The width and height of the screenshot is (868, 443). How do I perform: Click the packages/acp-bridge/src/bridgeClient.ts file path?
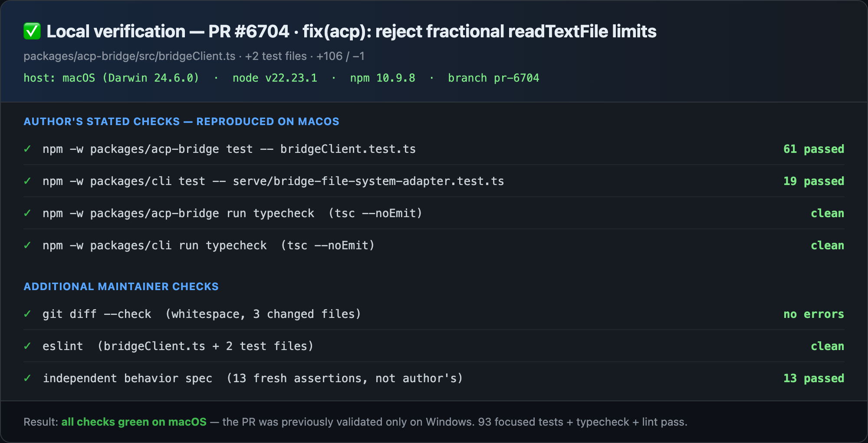[129, 56]
